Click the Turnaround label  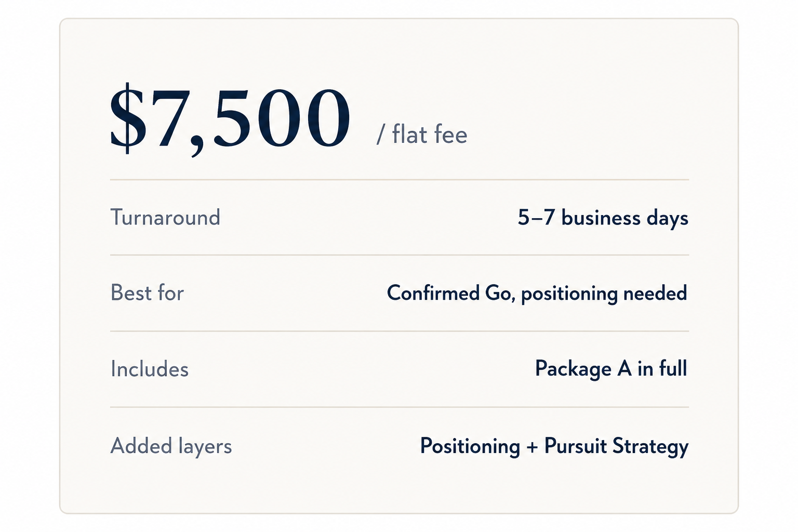click(165, 217)
